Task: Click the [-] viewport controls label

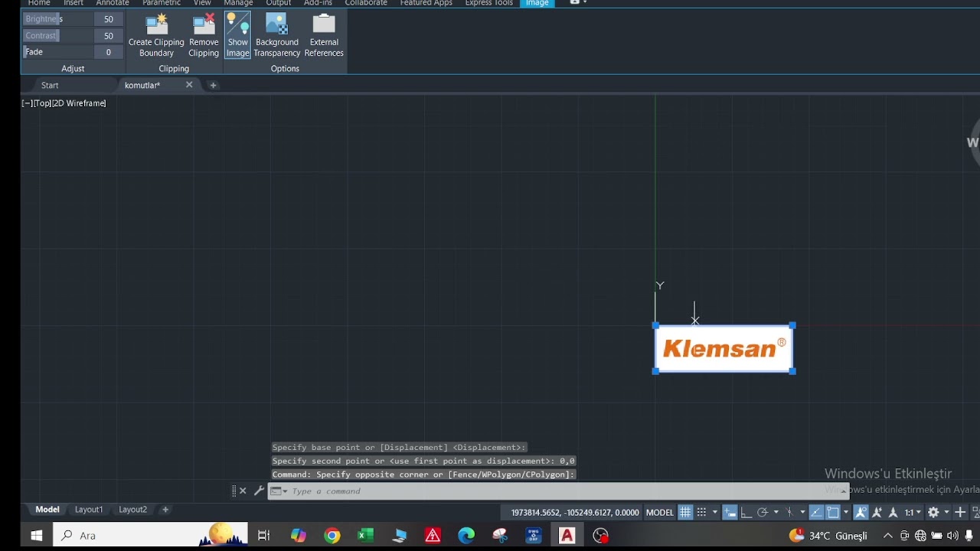Action: tap(27, 103)
